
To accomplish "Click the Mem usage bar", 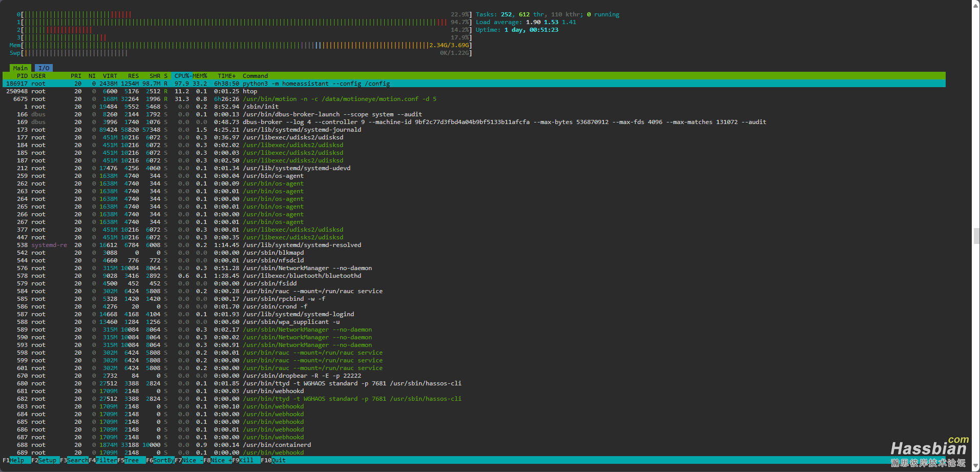I will click(241, 45).
